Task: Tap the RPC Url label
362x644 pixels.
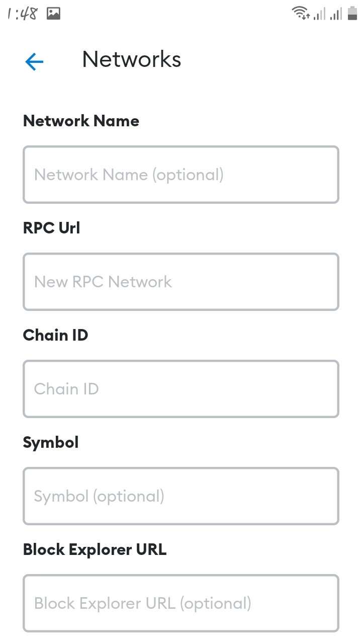Action: point(51,228)
